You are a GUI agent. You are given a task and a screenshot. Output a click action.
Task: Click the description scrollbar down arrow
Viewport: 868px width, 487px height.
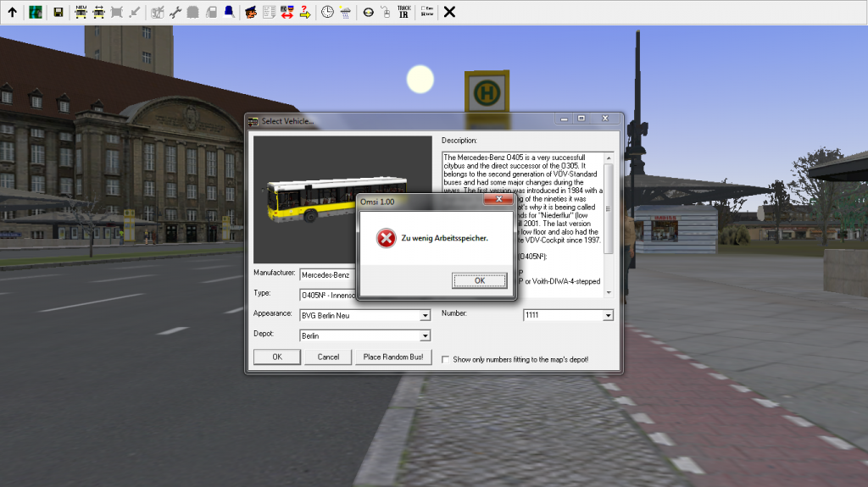coord(609,292)
